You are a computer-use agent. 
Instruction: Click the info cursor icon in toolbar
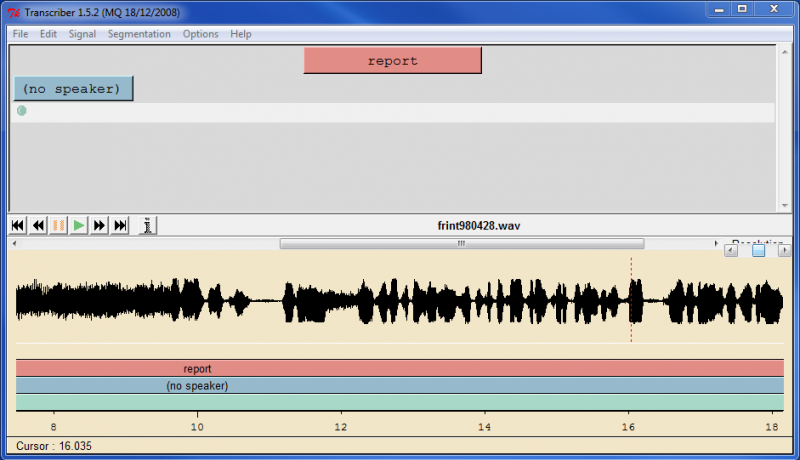tap(147, 226)
